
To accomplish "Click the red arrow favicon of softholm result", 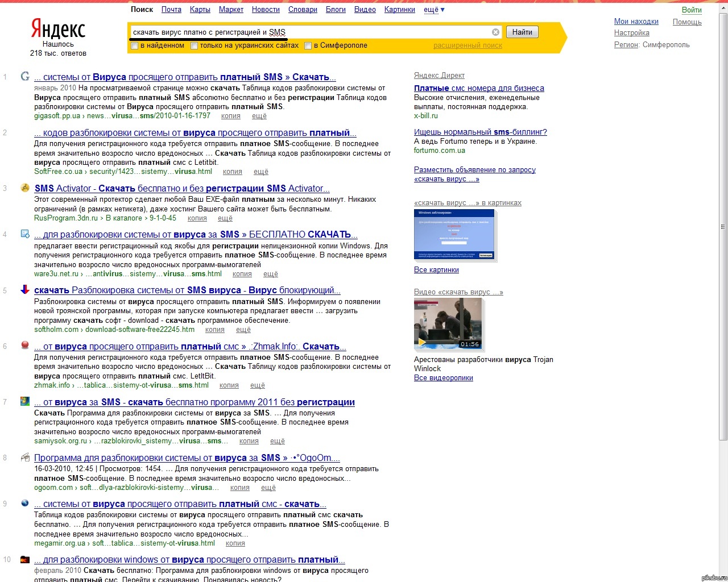I will (x=25, y=289).
